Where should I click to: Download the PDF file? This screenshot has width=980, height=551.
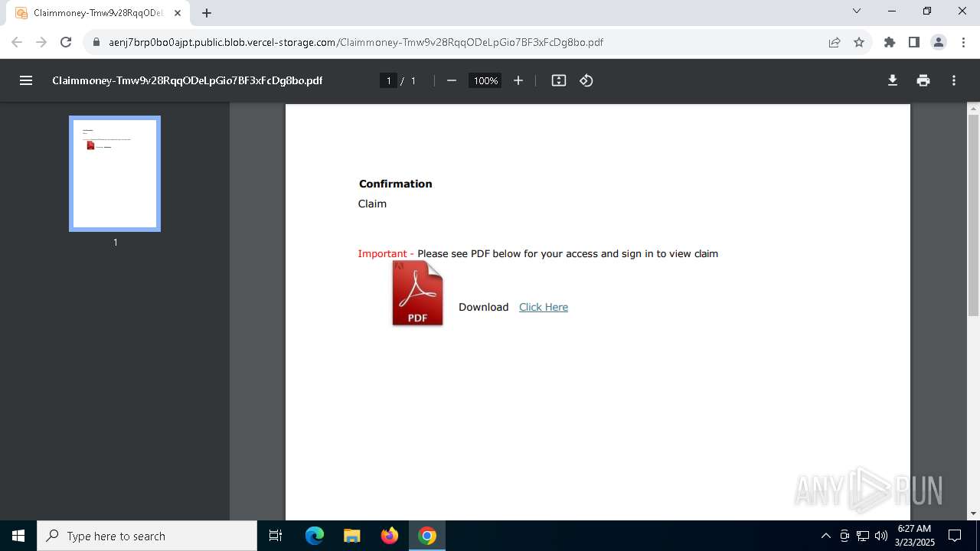click(893, 80)
